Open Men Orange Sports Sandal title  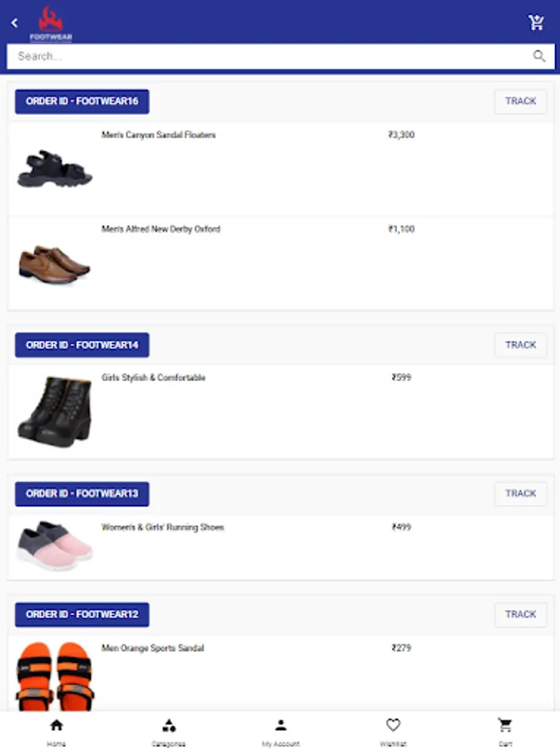(x=152, y=647)
